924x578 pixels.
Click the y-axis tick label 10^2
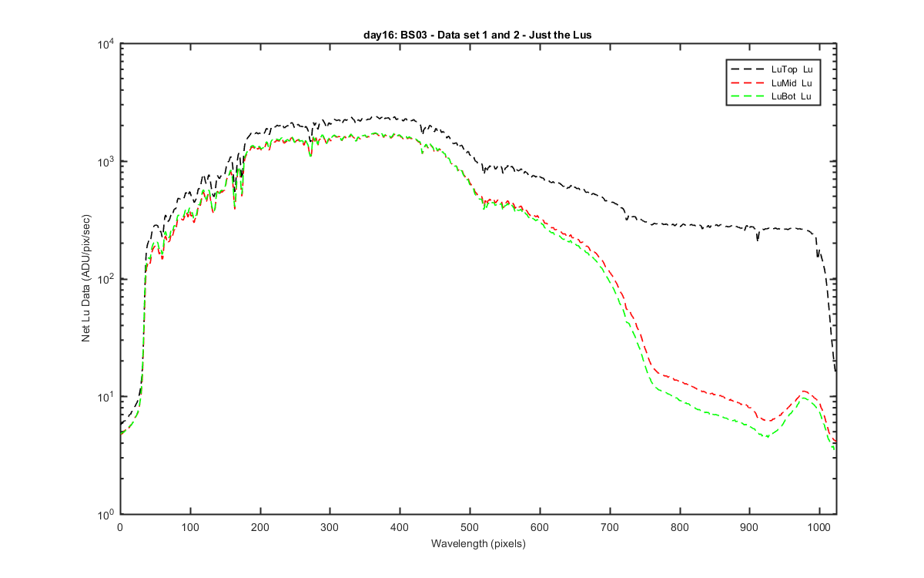(x=105, y=279)
